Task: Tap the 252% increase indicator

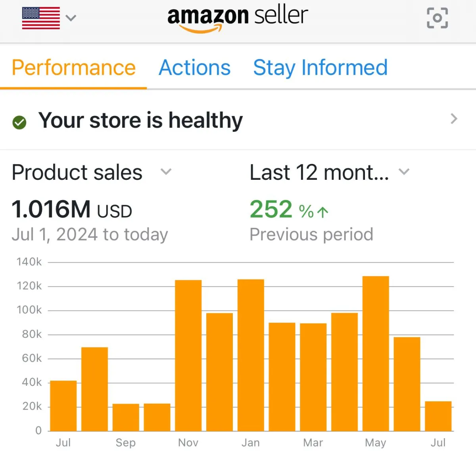Action: coord(289,209)
